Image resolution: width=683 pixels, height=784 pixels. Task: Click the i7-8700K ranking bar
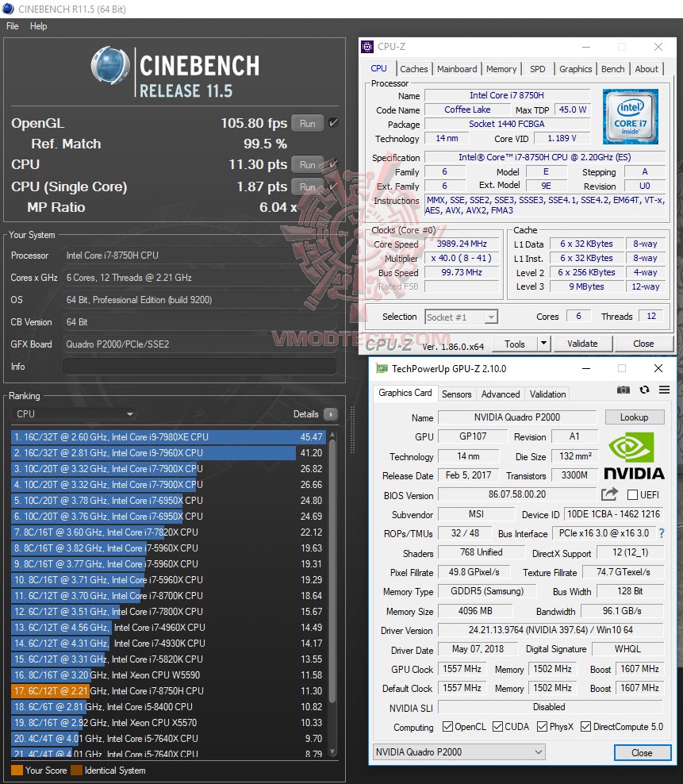click(x=168, y=596)
